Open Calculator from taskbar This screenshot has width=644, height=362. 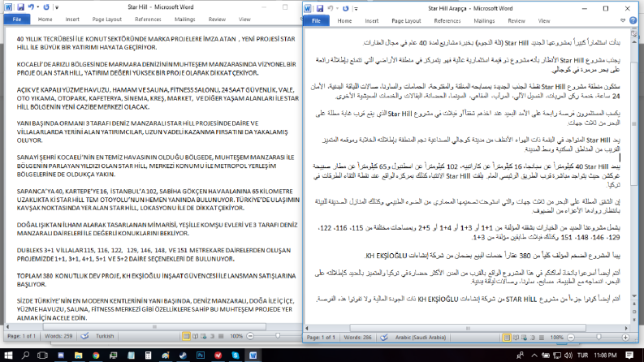[x=149, y=356]
